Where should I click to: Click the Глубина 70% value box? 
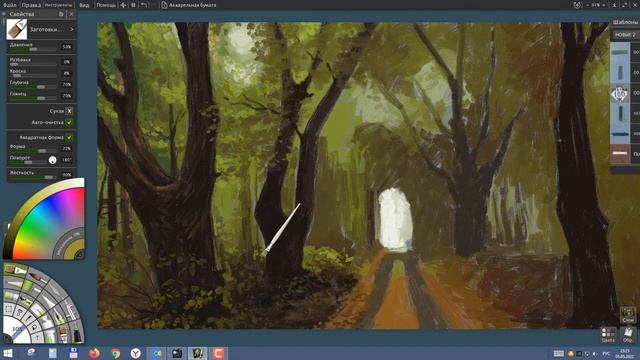click(67, 84)
